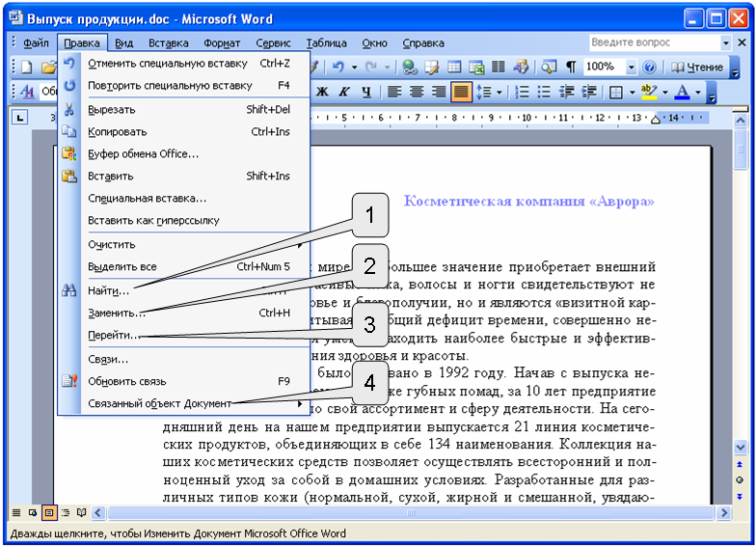
Task: Apply blue font color A icon
Action: coord(682,92)
